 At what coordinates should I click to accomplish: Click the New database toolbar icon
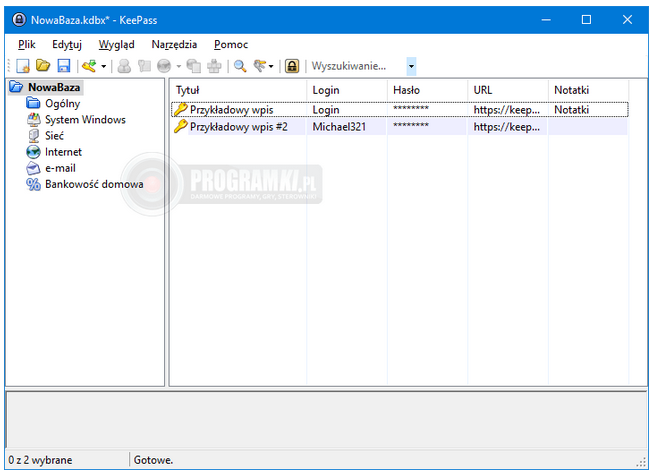(23, 66)
